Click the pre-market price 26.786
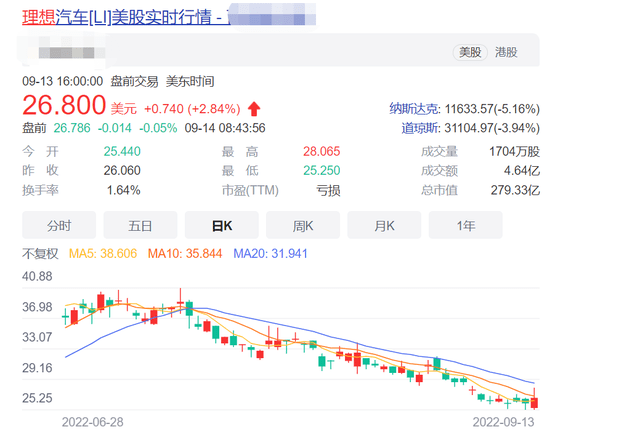Screen dimensions: 640x432 pyautogui.click(x=72, y=128)
